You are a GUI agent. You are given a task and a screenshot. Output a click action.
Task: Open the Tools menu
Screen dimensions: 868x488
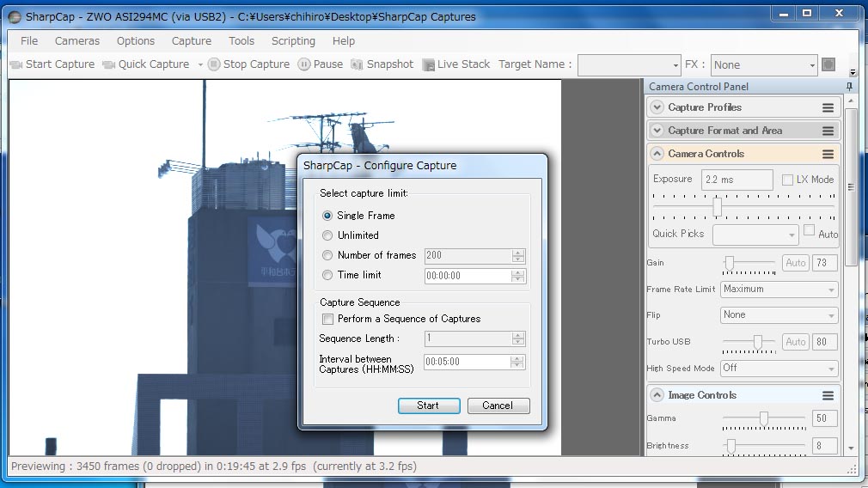(241, 41)
